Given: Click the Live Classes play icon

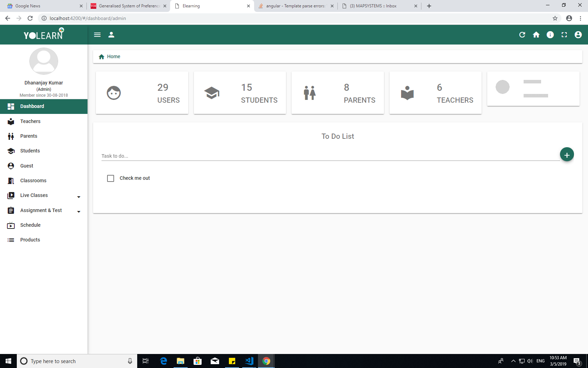Looking at the screenshot, I should click(11, 195).
